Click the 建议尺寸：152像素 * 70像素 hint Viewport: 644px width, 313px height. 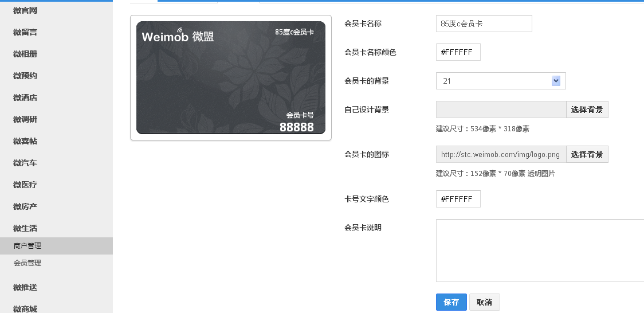point(496,174)
